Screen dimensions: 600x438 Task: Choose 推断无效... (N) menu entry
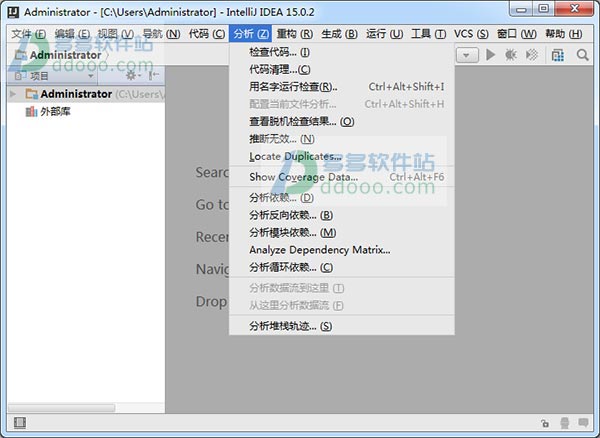[x=342, y=139]
